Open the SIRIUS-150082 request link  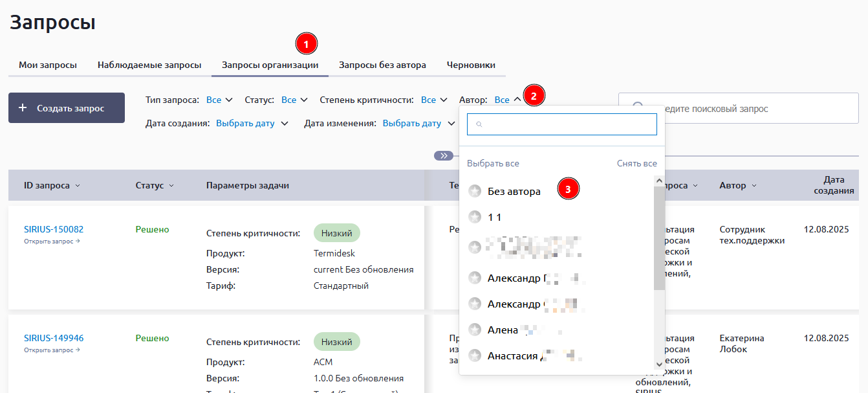(x=54, y=229)
